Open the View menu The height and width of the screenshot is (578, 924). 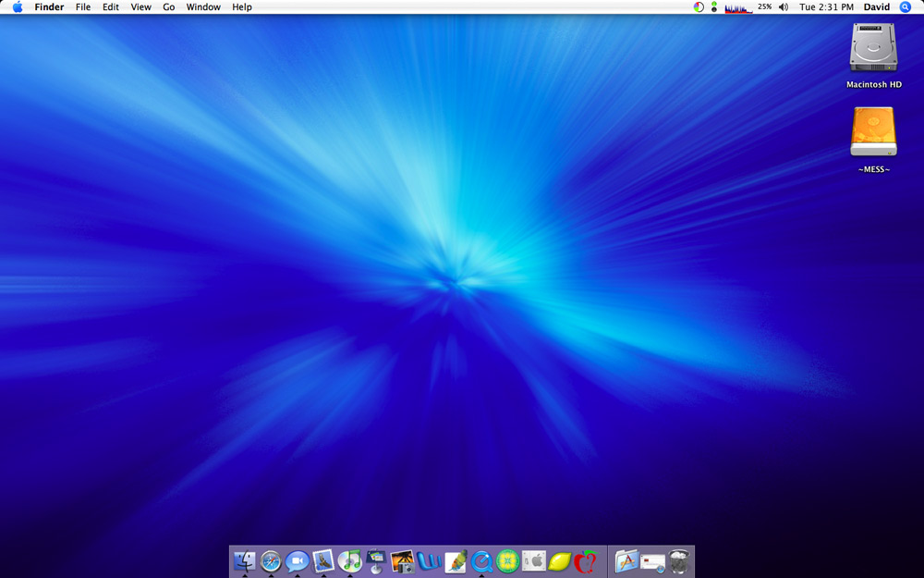[x=140, y=7]
